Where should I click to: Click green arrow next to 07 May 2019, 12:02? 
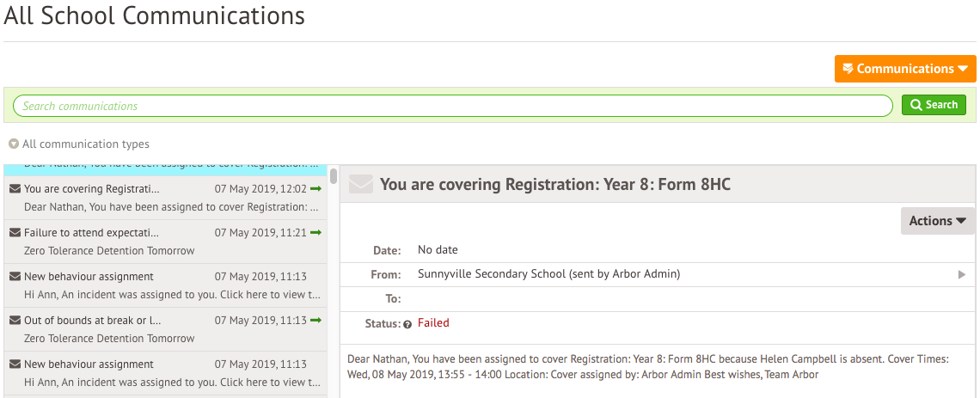(315, 189)
